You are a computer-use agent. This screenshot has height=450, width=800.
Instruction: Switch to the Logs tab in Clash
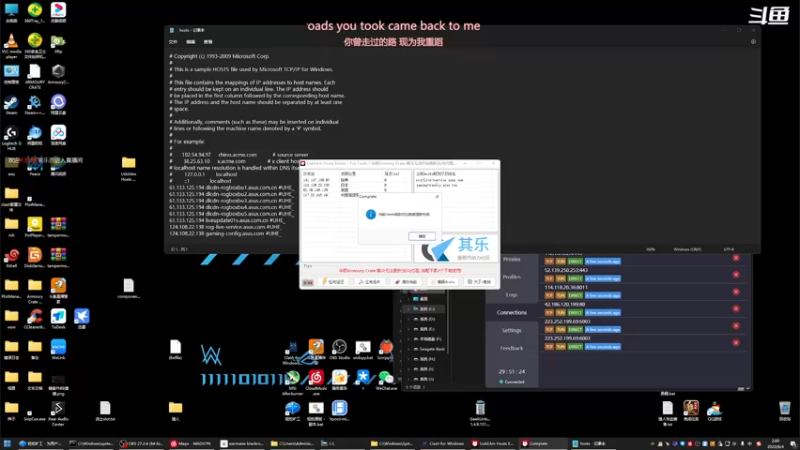tap(511, 294)
